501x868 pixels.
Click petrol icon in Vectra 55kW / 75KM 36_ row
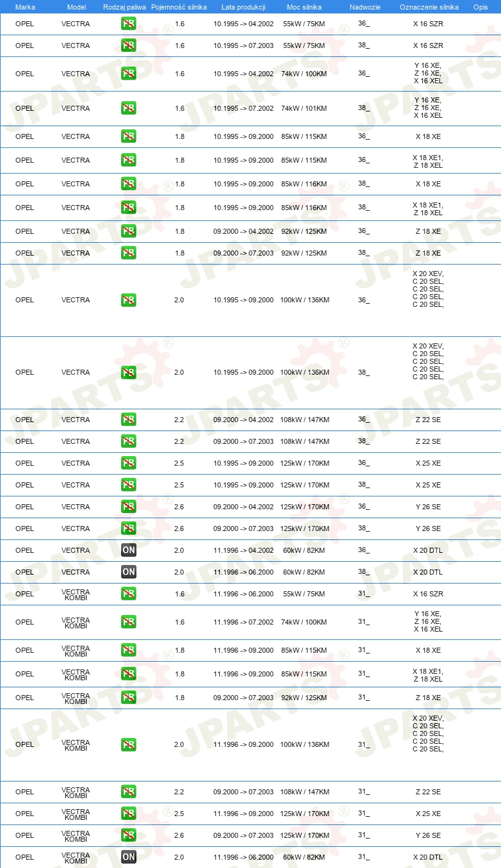click(129, 24)
